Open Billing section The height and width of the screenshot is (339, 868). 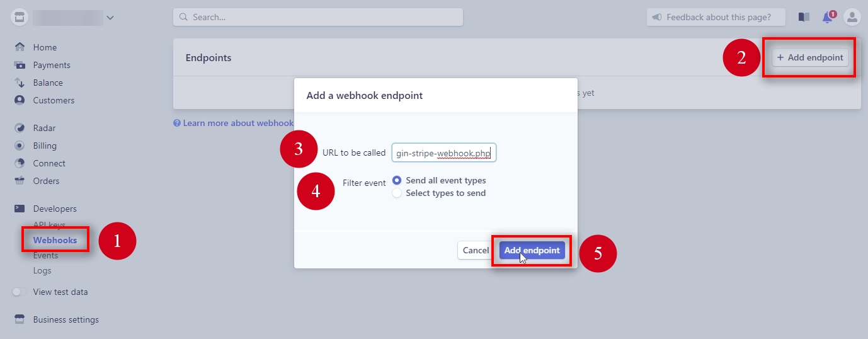coord(45,146)
